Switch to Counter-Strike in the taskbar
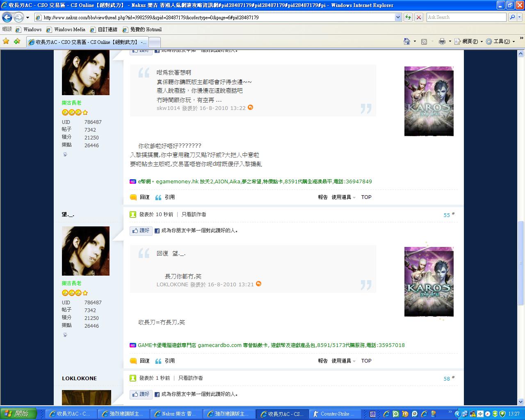The height and width of the screenshot is (420, 525). tap(334, 414)
